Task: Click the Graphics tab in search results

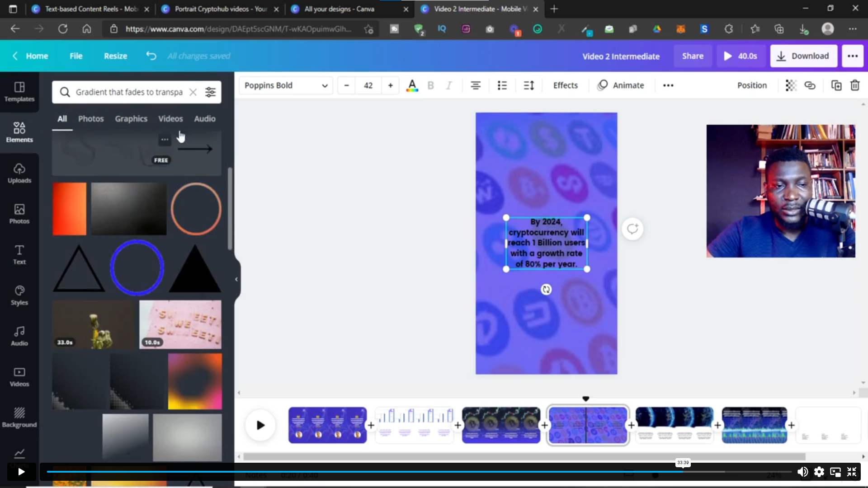Action: (131, 118)
